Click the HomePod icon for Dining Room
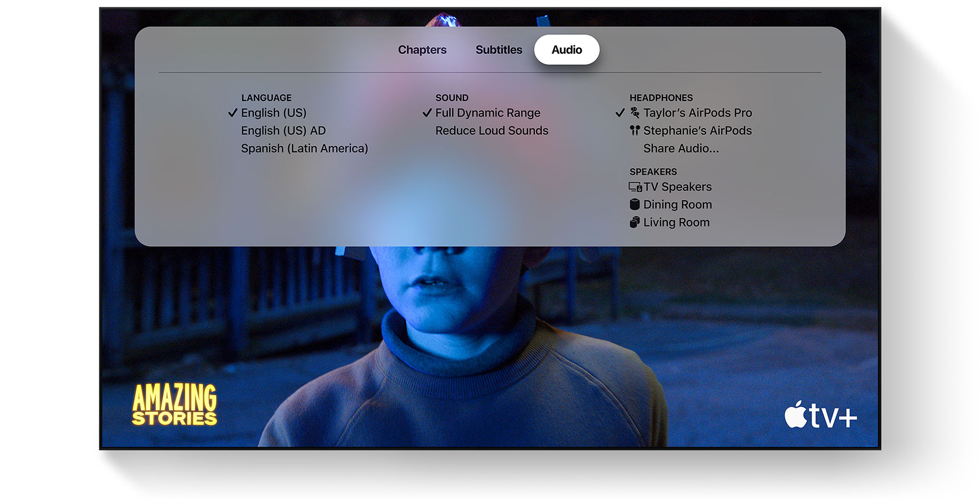The image size is (980, 501). (635, 204)
